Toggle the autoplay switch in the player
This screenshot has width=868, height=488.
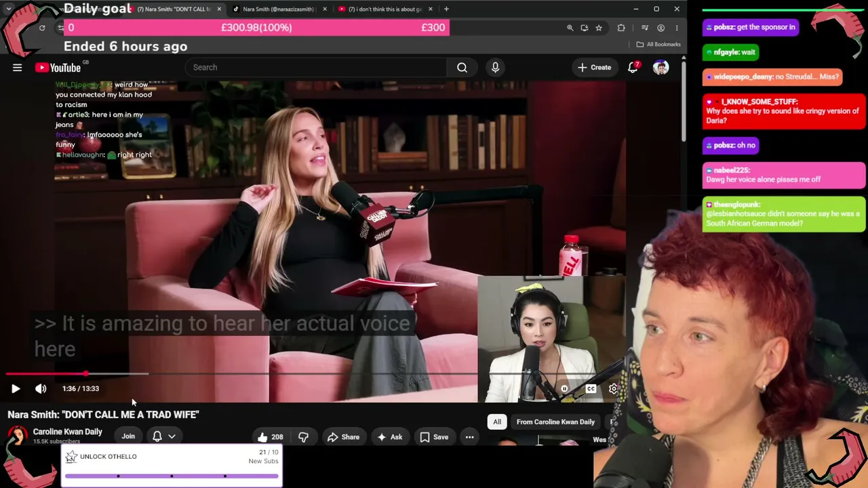(564, 388)
